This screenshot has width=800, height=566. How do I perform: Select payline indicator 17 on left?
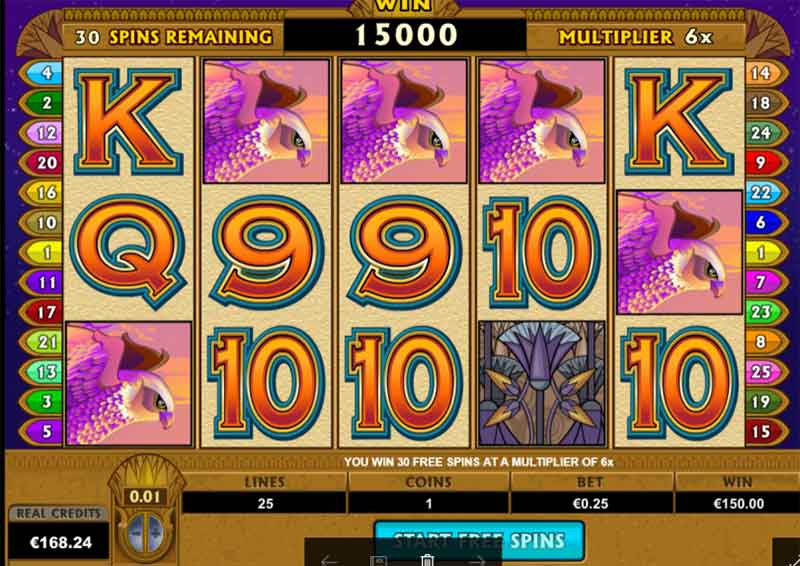(41, 312)
